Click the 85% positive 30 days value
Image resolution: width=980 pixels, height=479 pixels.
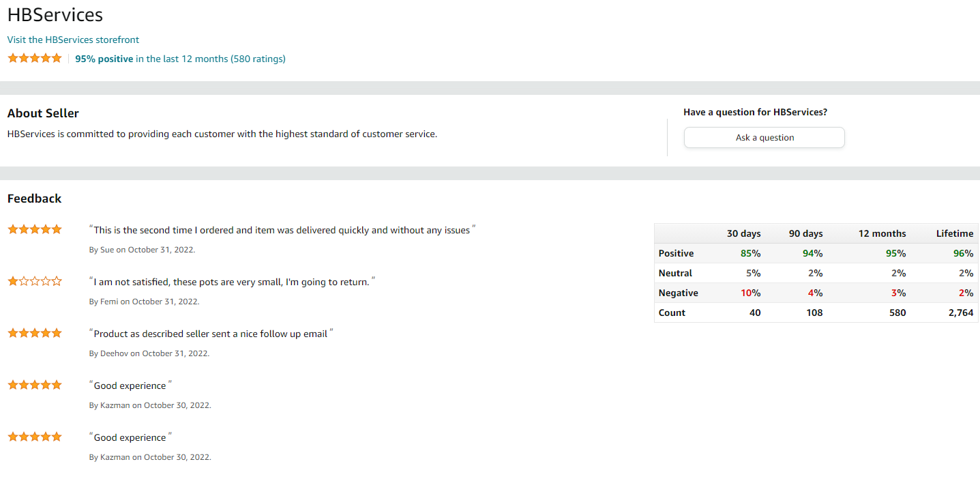(x=750, y=253)
